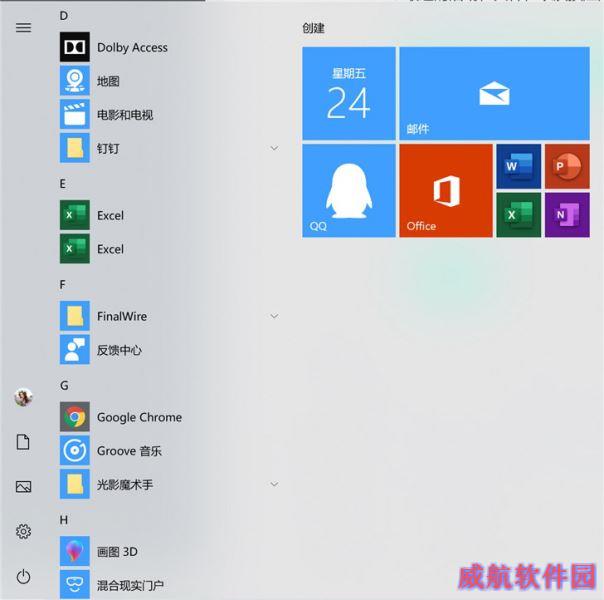Select the 光影魔术手 label
Viewport: 604px width, 600px height.
tap(125, 484)
